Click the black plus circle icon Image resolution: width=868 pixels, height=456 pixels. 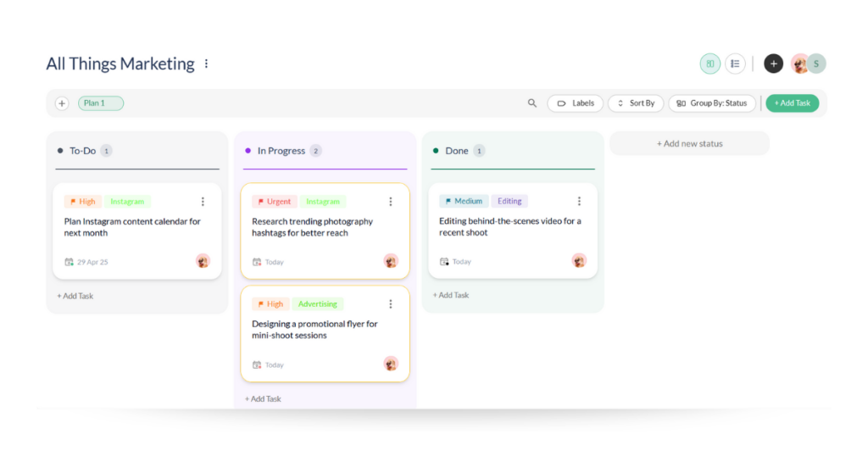(x=773, y=64)
